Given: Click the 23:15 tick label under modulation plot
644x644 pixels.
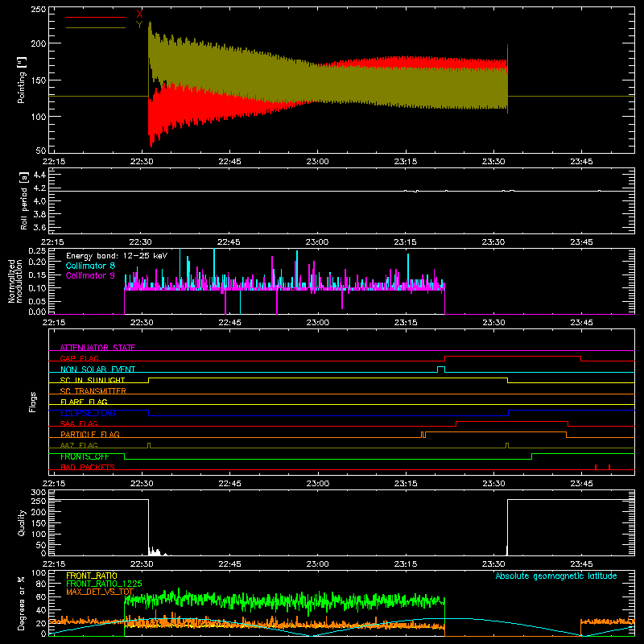Looking at the screenshot, I should [x=406, y=323].
